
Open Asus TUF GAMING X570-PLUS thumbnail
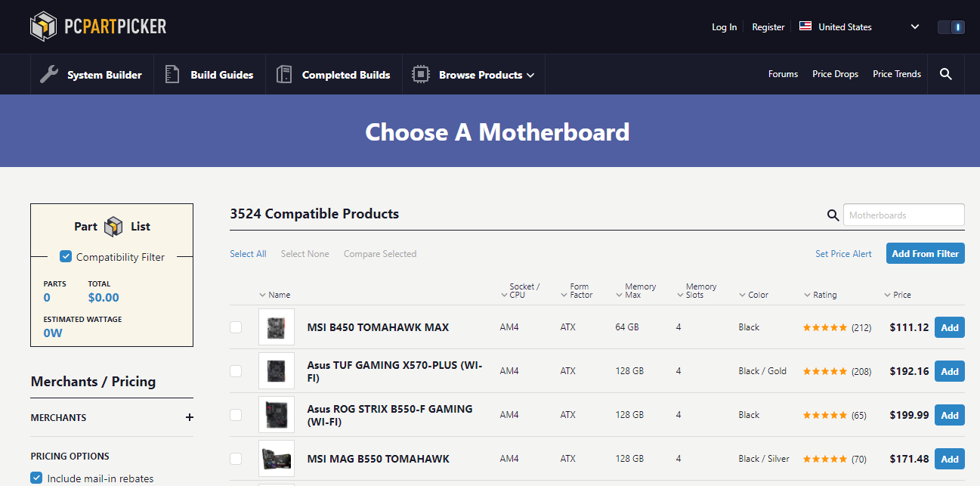[277, 371]
